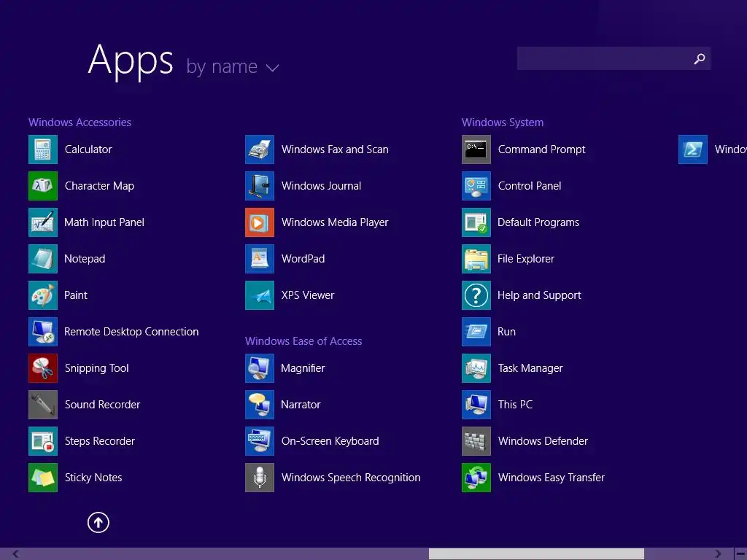Click the up arrow to return to Start
This screenshot has height=560, width=747.
[98, 523]
